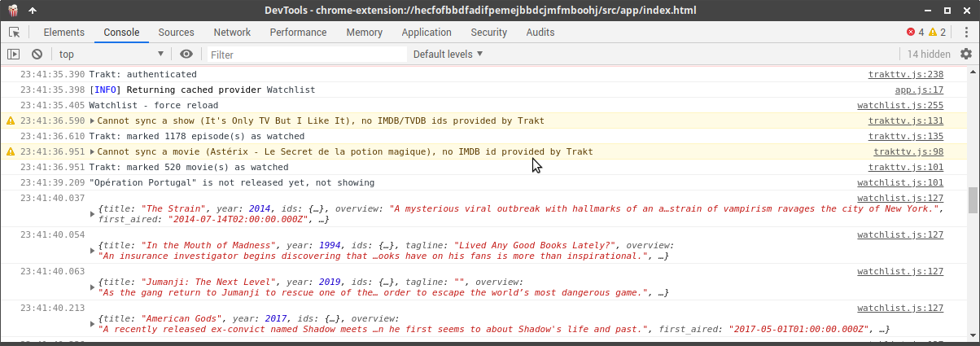The height and width of the screenshot is (346, 980).
Task: Switch to the Security tab
Action: [488, 33]
